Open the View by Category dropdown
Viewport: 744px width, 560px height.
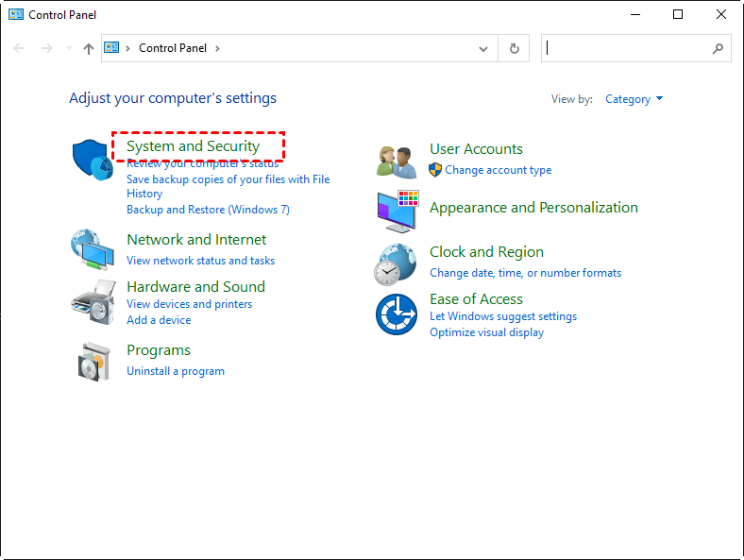634,99
